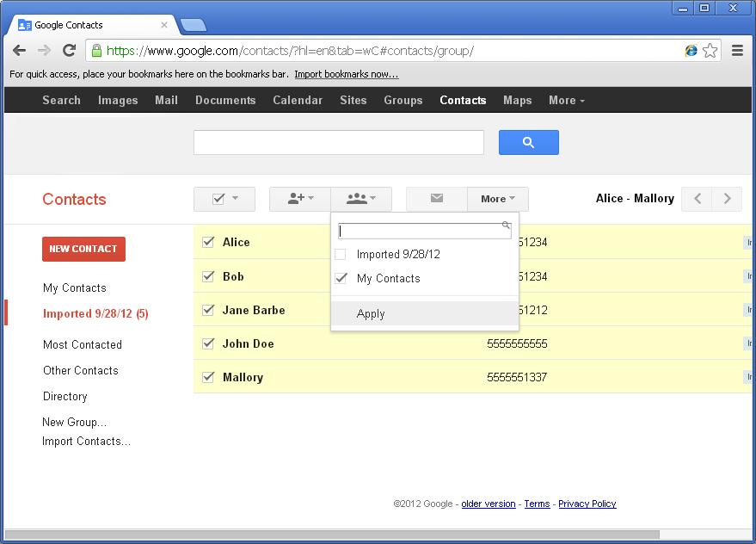Check the Imported 9/28/12 group checkbox

click(x=341, y=255)
